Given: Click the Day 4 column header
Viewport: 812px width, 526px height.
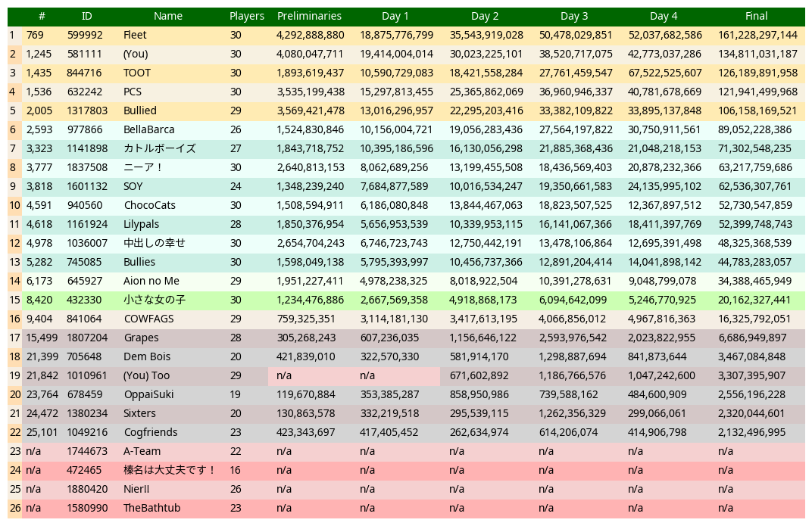Looking at the screenshot, I should (x=664, y=16).
